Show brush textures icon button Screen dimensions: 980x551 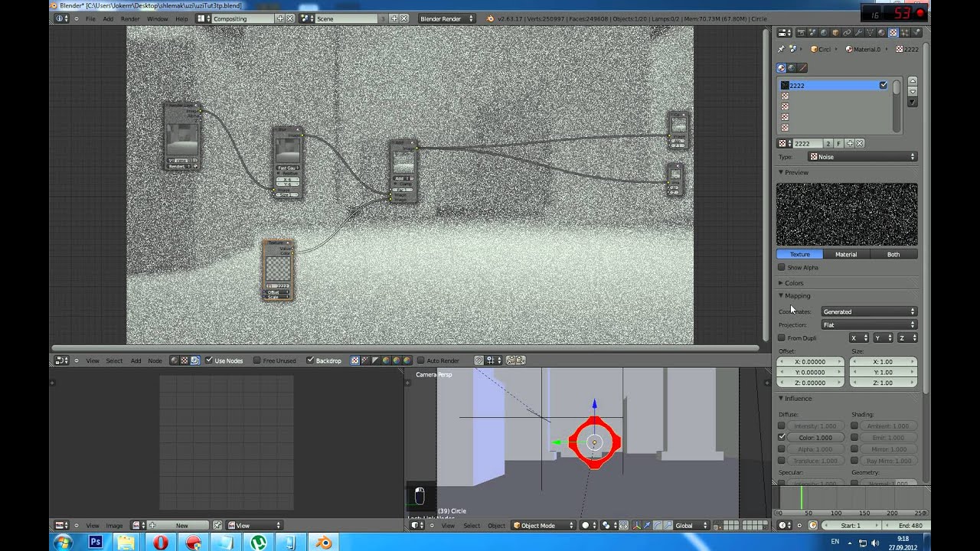(802, 68)
